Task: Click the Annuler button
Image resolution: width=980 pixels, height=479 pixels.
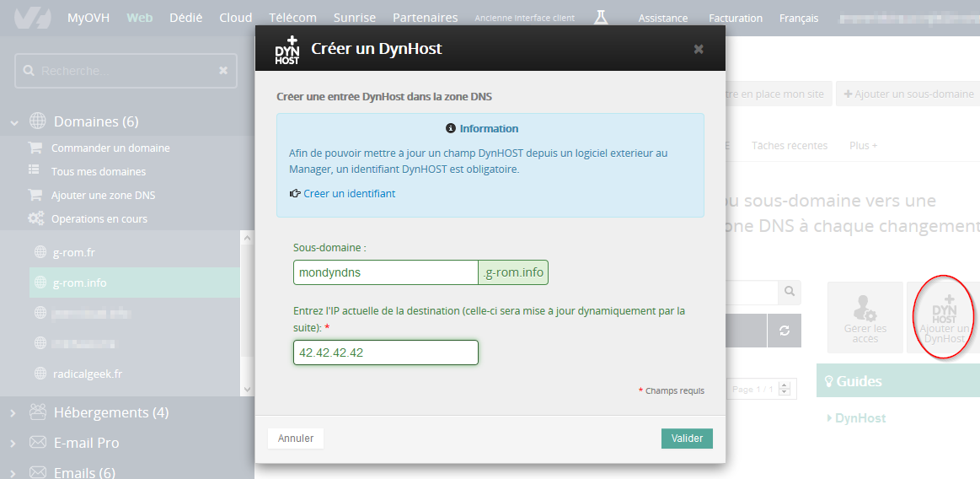Action: 296,439
